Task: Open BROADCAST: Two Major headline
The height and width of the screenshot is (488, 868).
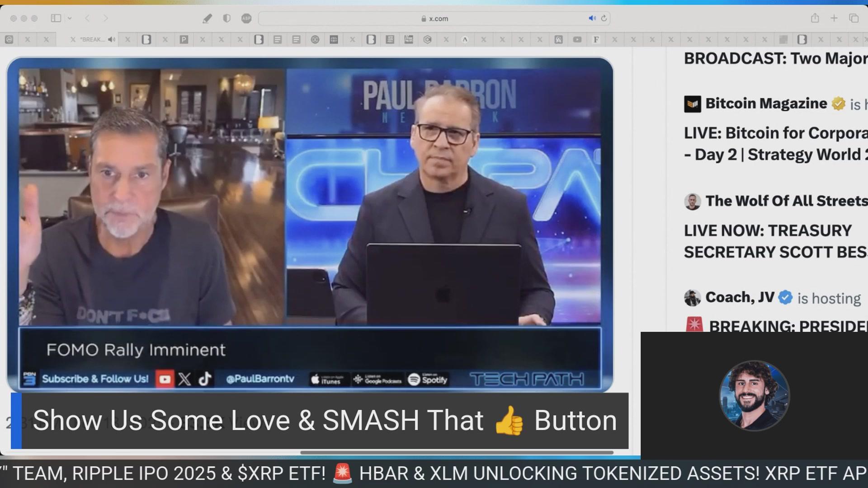Action: pyautogui.click(x=776, y=58)
